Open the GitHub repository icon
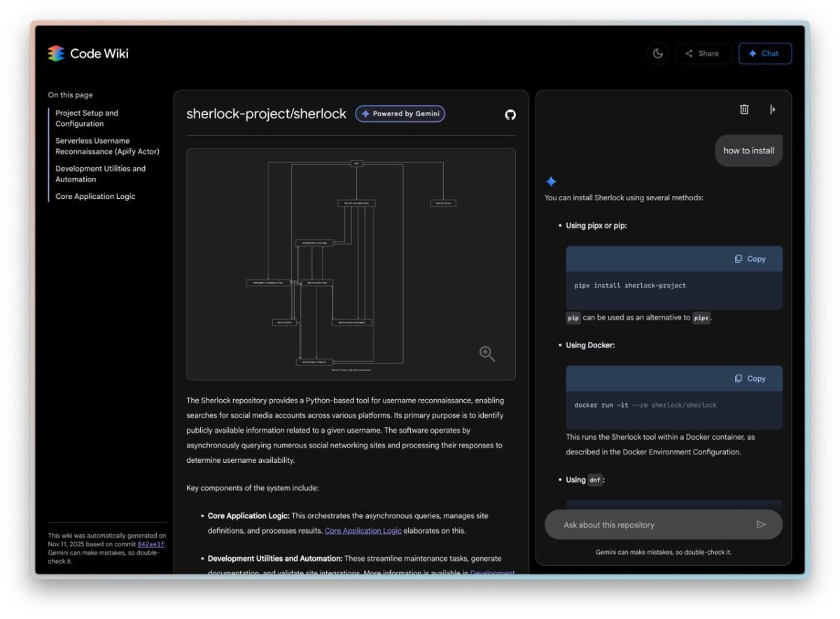The image size is (840, 619). (x=510, y=115)
